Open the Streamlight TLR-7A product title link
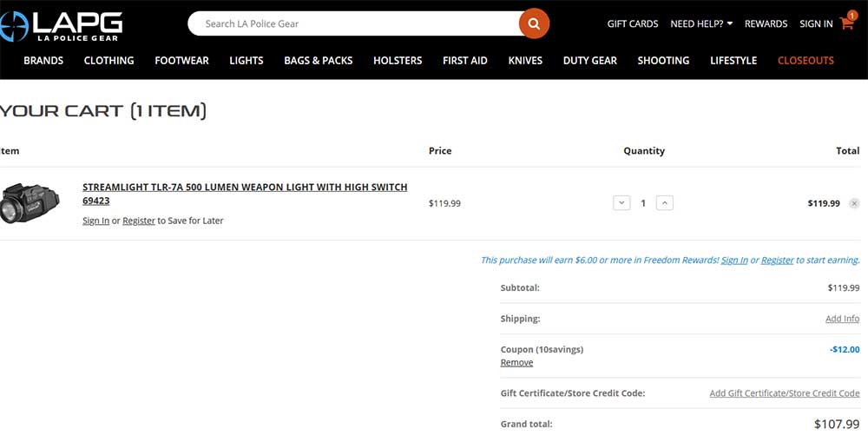868x442 pixels. [245, 194]
